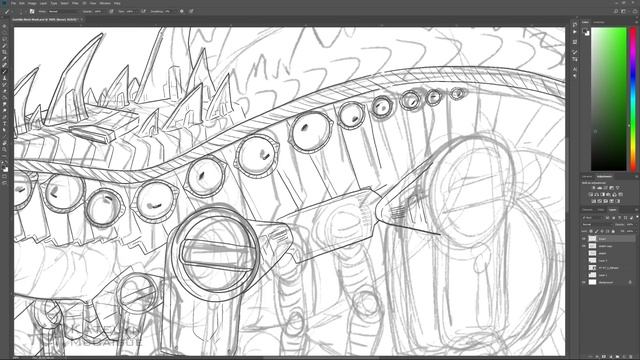
Task: Lock transparent pixels of the layer
Action: pos(591,231)
